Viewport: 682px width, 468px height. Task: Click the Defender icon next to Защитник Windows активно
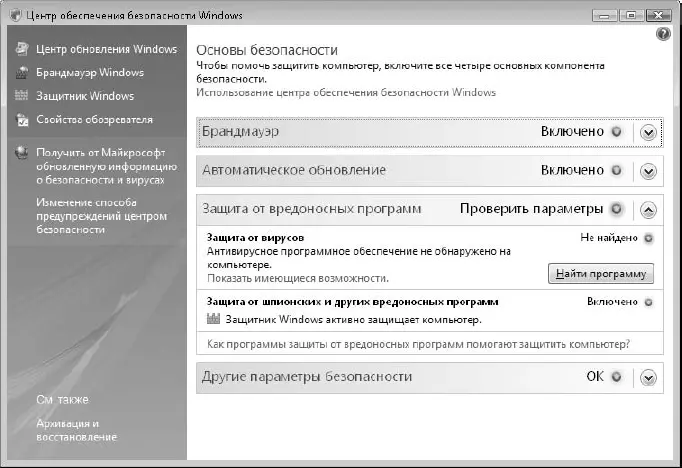tap(213, 319)
